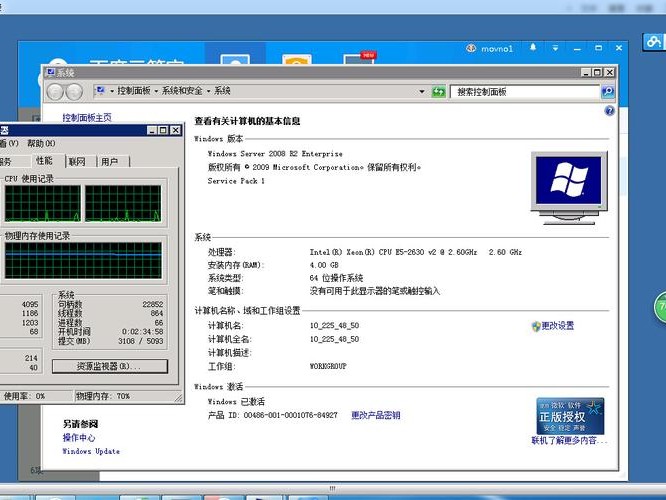
Task: Select the product ID 00486-001-0001076-84927
Action: pos(291,415)
